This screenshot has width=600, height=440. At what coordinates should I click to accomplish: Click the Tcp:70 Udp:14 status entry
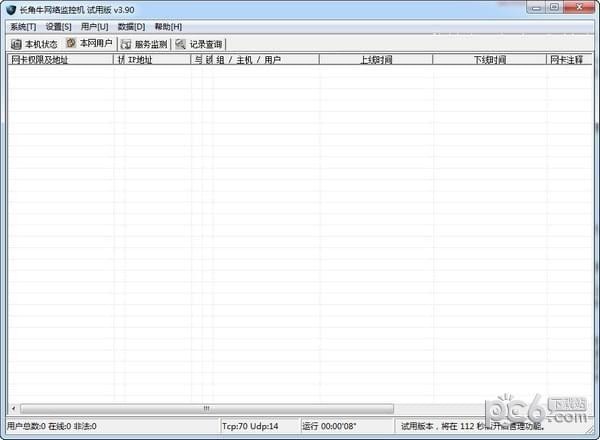(x=250, y=426)
